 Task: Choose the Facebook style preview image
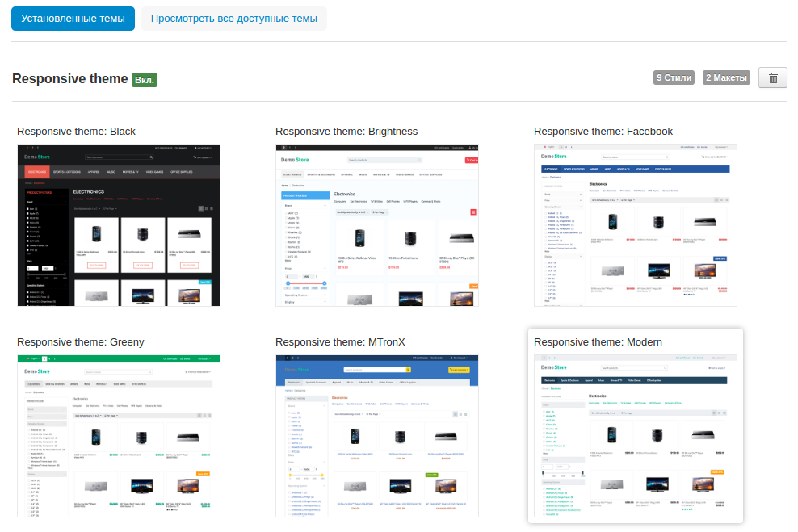point(636,225)
